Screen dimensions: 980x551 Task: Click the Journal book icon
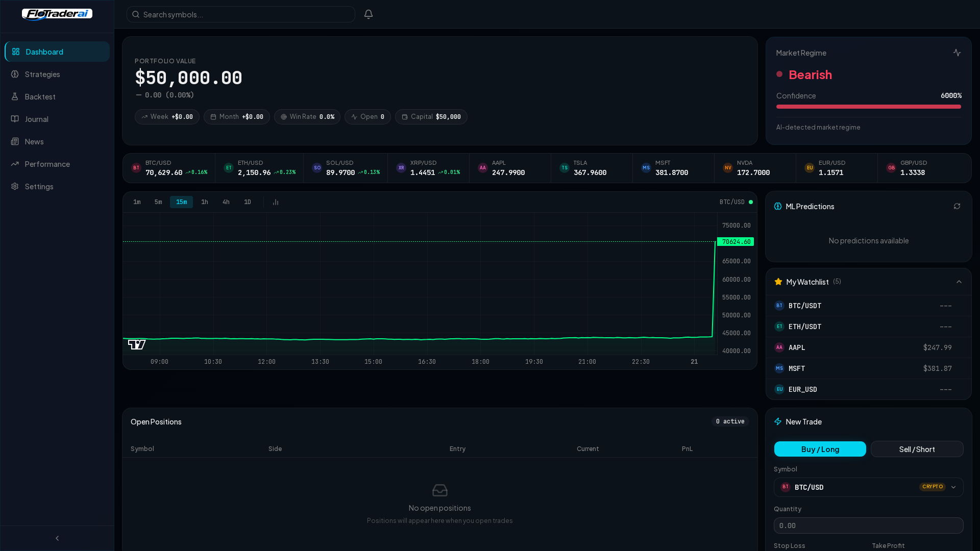[x=15, y=119]
